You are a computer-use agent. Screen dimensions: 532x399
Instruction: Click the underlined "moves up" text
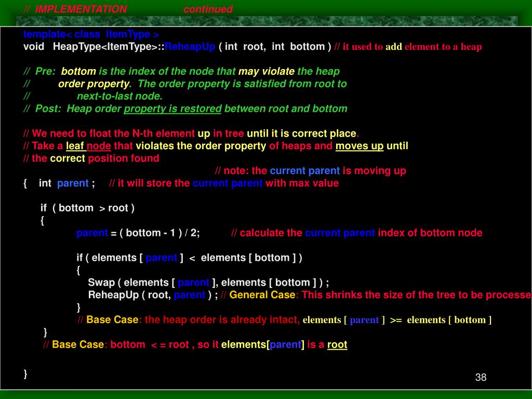click(x=360, y=146)
